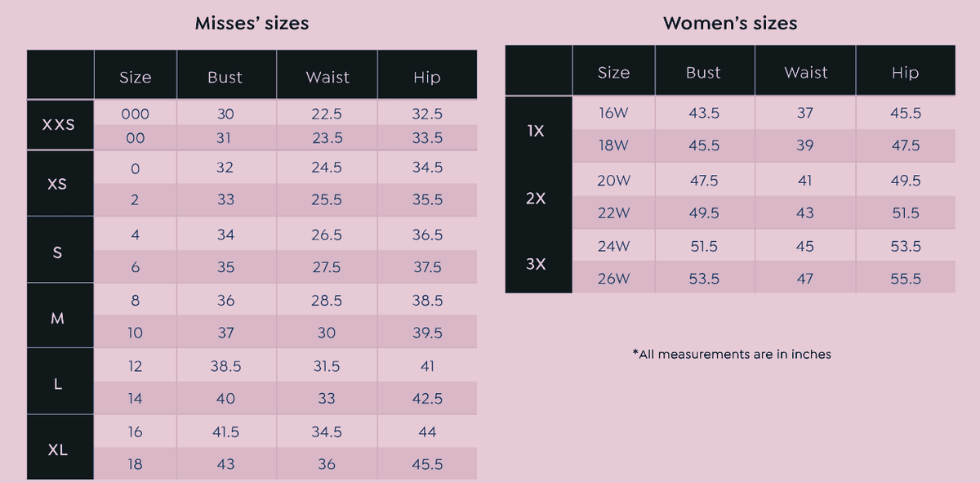Select the XXS label in Misses' table
The height and width of the screenshot is (483, 980).
tap(59, 125)
